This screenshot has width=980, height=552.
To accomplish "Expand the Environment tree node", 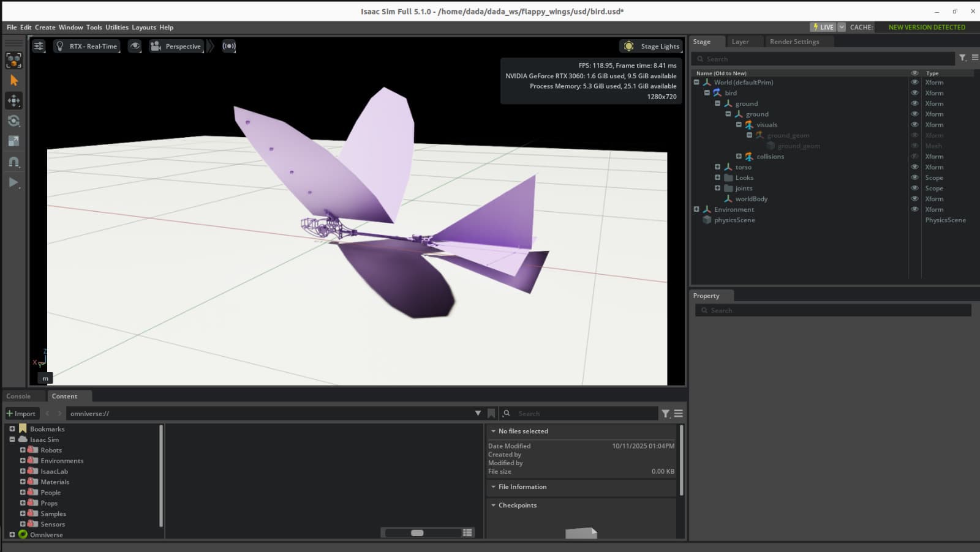I will 696,209.
